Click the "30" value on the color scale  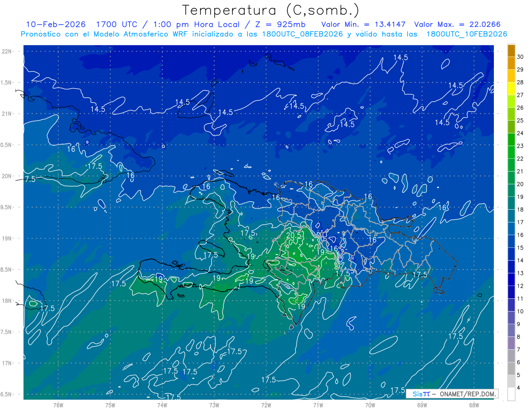(520, 57)
